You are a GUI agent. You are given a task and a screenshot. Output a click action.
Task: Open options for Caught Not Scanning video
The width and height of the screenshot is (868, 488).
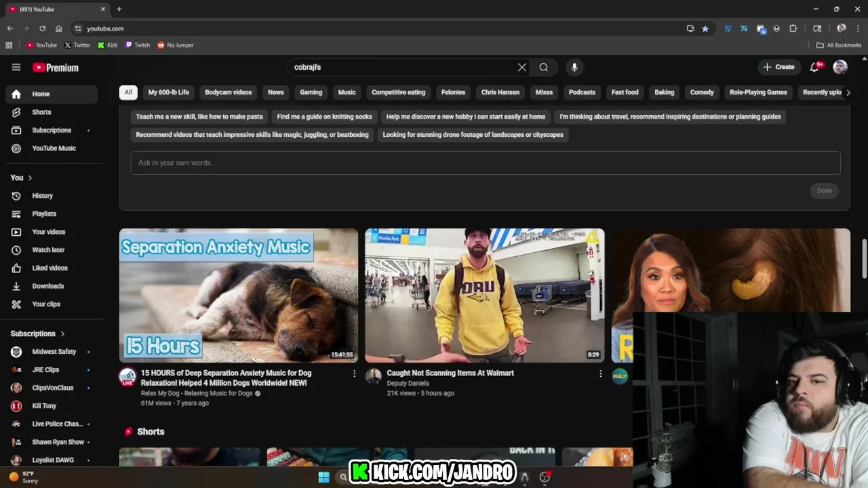(x=600, y=373)
